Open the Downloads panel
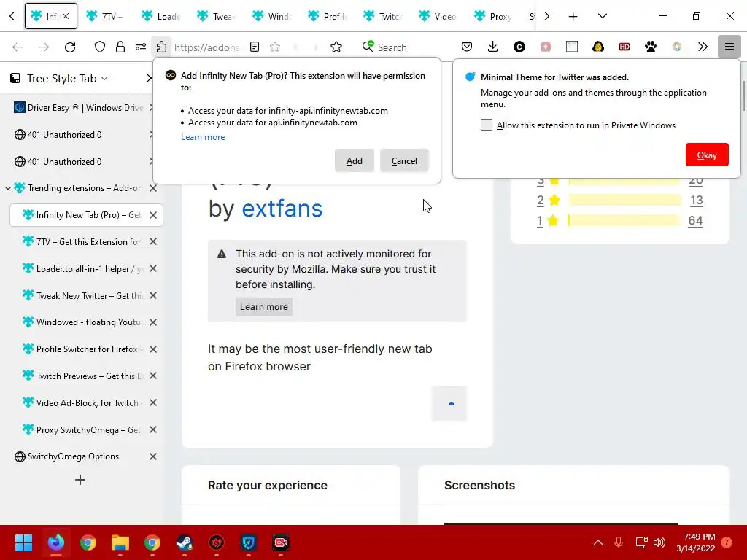Image resolution: width=747 pixels, height=560 pixels. point(493,47)
